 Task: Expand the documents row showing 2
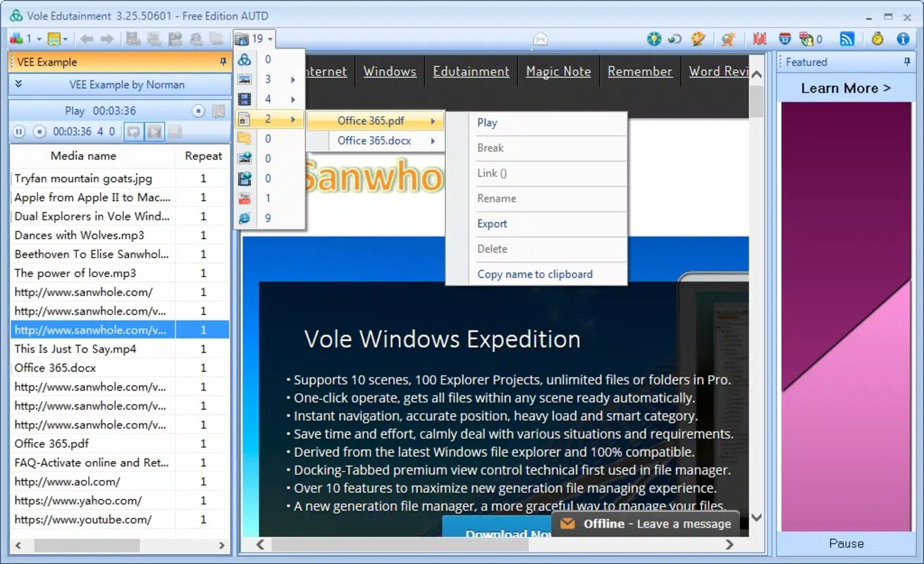269,119
